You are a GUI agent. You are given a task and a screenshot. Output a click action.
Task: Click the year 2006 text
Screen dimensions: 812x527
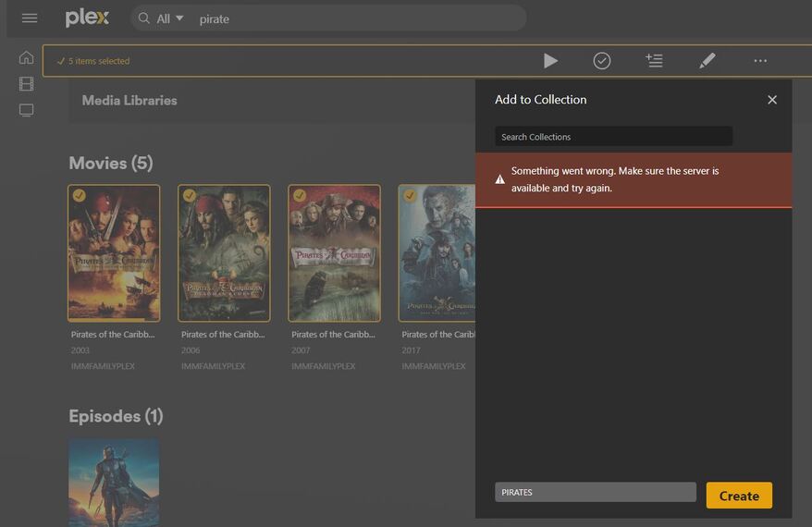[x=191, y=350]
